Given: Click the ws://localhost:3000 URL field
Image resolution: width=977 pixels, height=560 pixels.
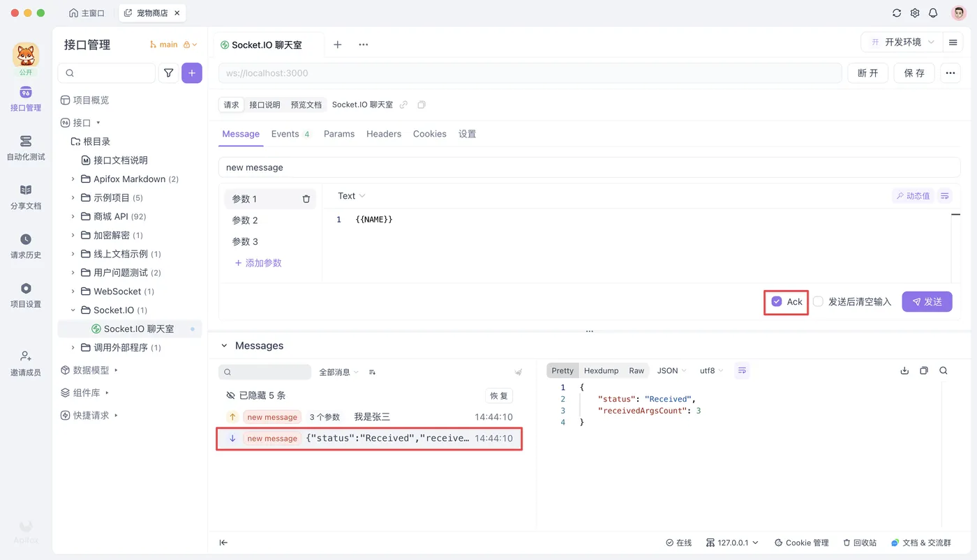Looking at the screenshot, I should coord(530,73).
